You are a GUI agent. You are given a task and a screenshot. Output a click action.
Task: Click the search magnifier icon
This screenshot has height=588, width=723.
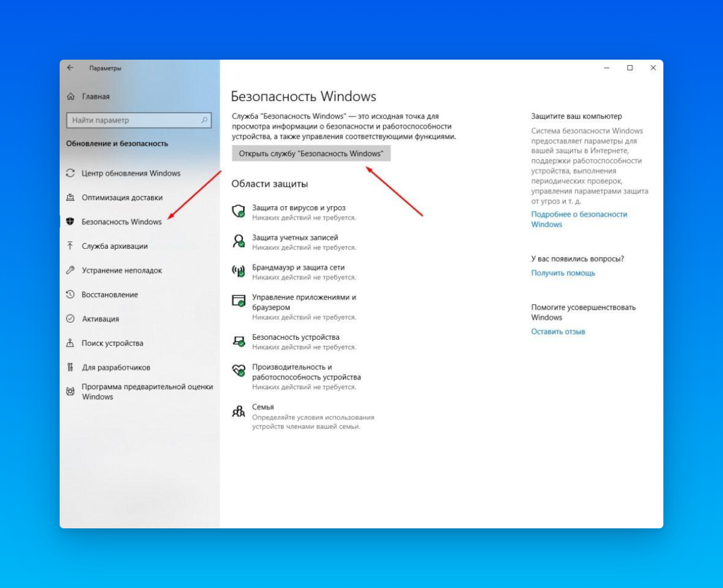[x=204, y=120]
